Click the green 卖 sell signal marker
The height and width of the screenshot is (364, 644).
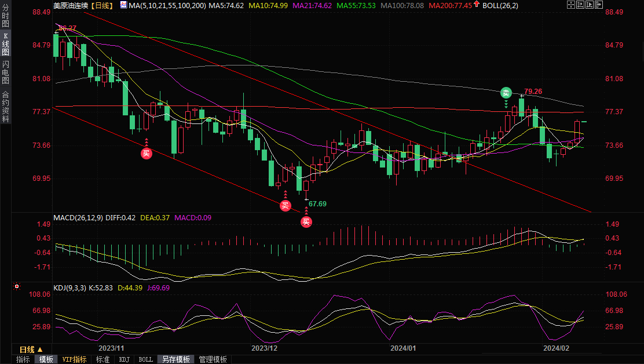(506, 92)
